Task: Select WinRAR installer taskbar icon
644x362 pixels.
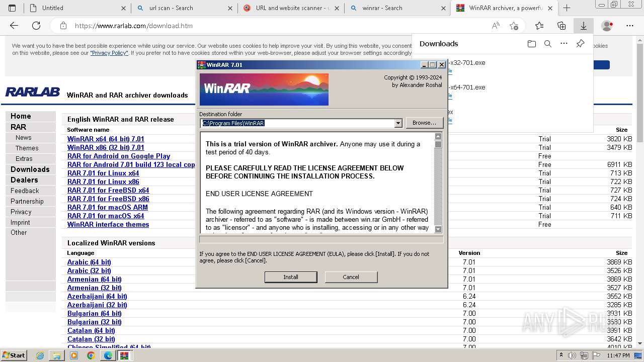Action: [124, 355]
